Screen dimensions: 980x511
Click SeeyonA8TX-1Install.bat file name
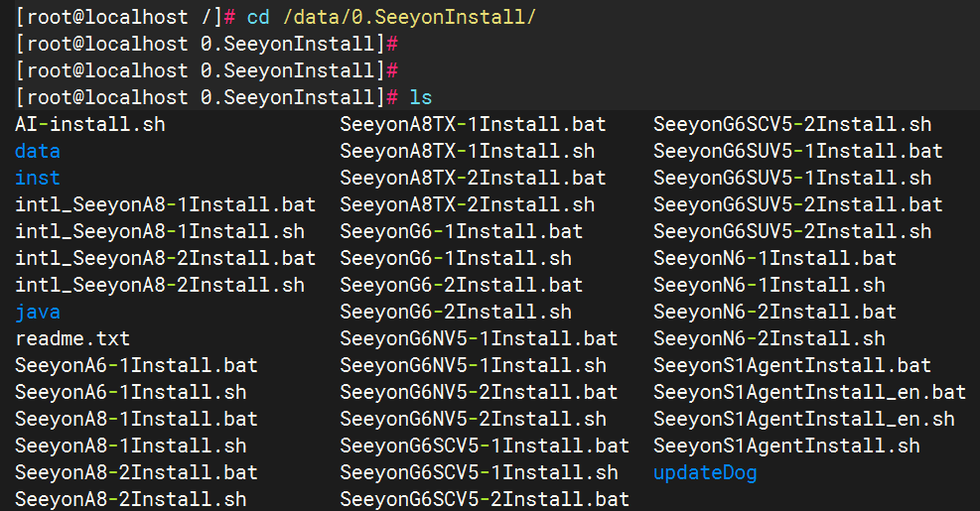[x=474, y=124]
